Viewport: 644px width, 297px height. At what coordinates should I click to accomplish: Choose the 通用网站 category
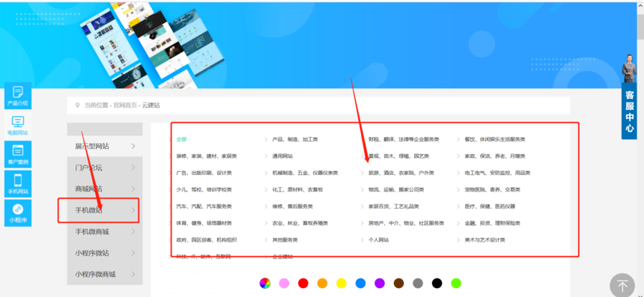[x=282, y=156]
